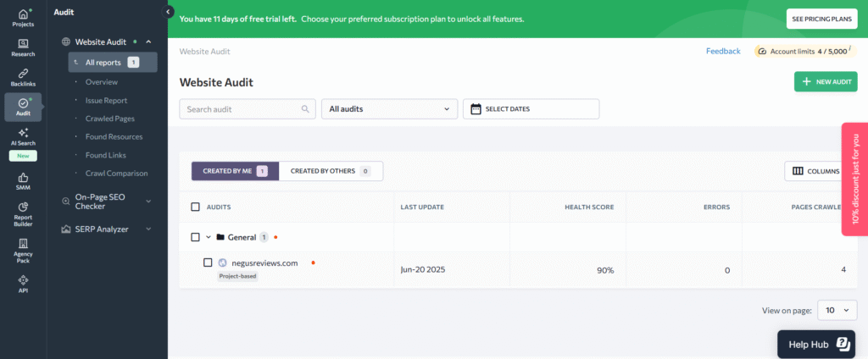Screen dimensions: 868x359
Task: Click the New badge under AI Search
Action: pos(23,156)
